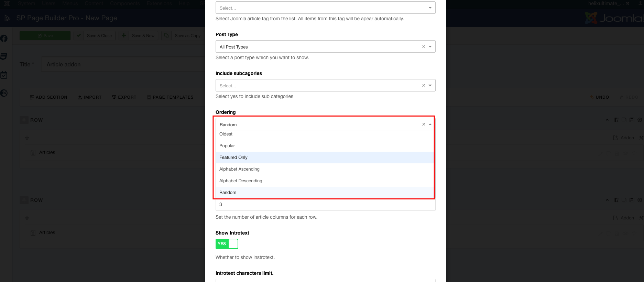
Task: Click the globe icon in left sidebar
Action: coord(4,93)
